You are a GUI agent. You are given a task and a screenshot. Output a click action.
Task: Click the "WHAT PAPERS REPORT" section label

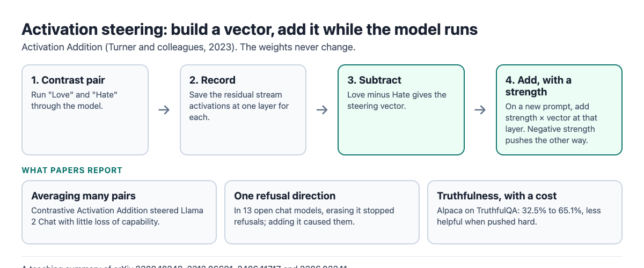point(72,170)
